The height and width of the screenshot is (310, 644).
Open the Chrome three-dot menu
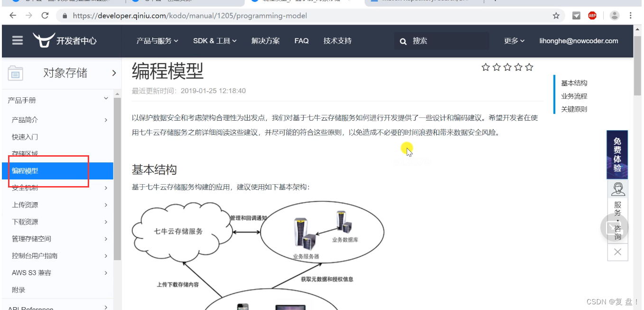[x=631, y=16]
